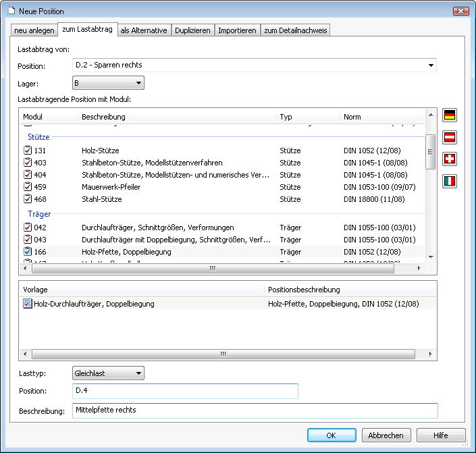The width and height of the screenshot is (476, 453).
Task: Click the Abbrechen button
Action: coord(386,435)
